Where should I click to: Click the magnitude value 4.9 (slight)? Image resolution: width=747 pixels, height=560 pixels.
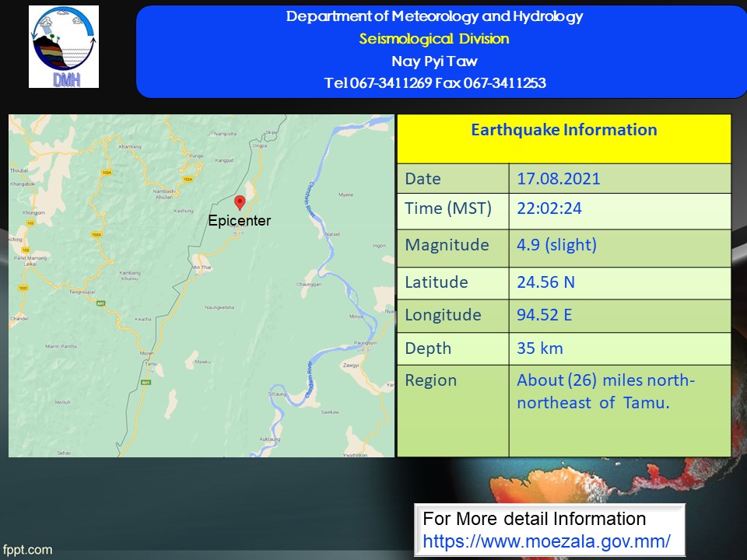(556, 246)
